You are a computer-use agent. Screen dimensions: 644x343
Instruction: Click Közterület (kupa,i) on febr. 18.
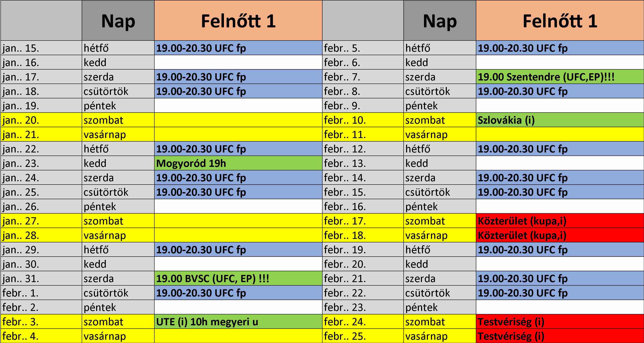tap(559, 235)
